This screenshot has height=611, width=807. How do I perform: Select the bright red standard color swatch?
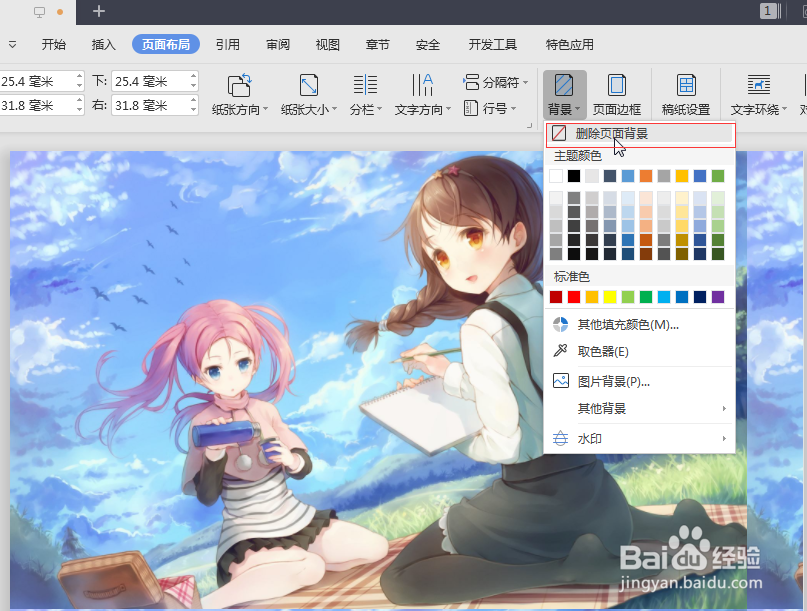click(574, 297)
